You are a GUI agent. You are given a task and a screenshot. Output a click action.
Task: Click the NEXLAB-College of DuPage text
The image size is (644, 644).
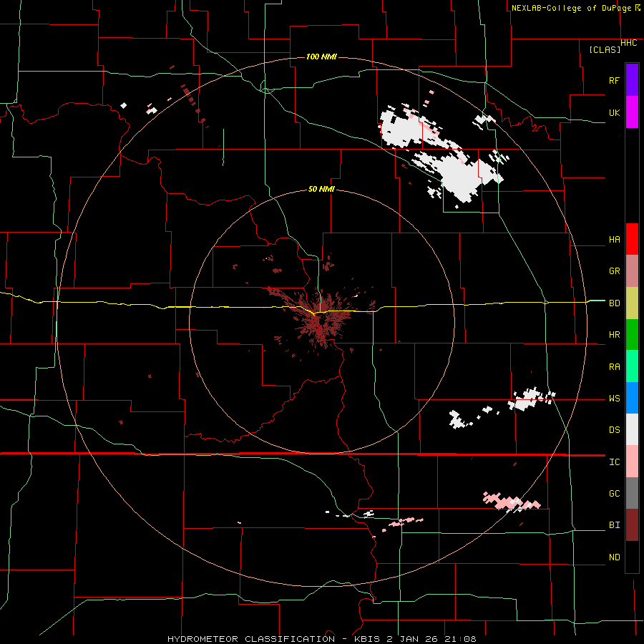[x=572, y=8]
